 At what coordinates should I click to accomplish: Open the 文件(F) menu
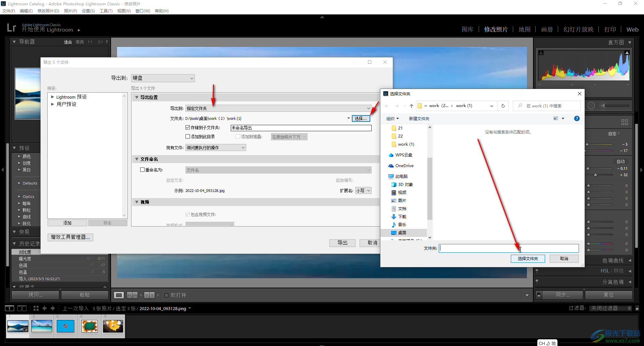pos(8,11)
